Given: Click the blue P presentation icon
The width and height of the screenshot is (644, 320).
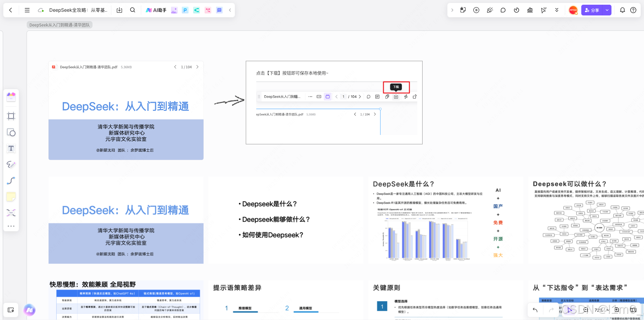Looking at the screenshot, I should (185, 10).
